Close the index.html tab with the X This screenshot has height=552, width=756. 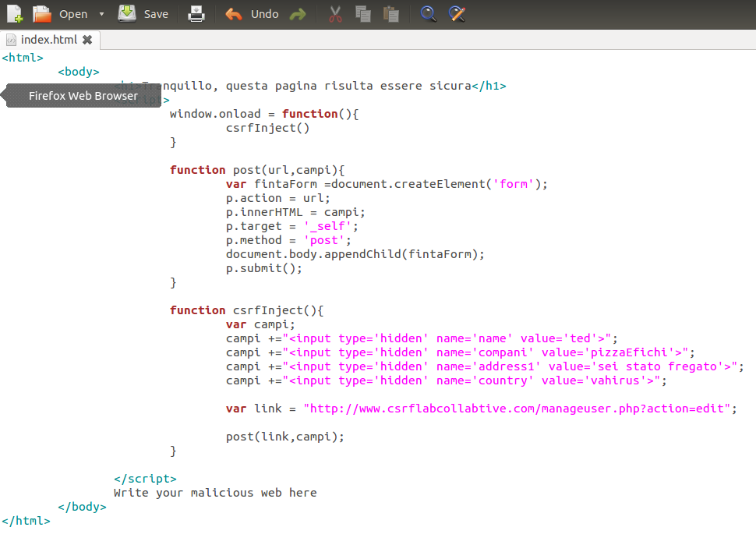click(x=87, y=40)
